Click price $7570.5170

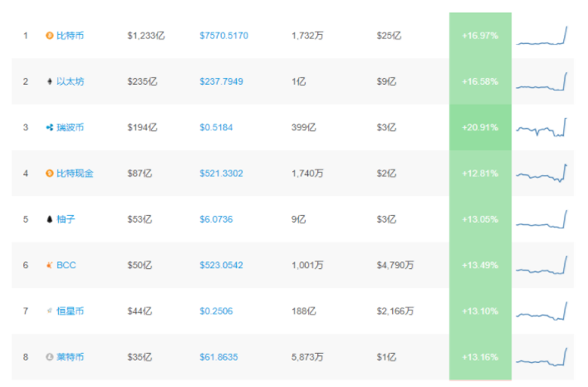click(224, 36)
